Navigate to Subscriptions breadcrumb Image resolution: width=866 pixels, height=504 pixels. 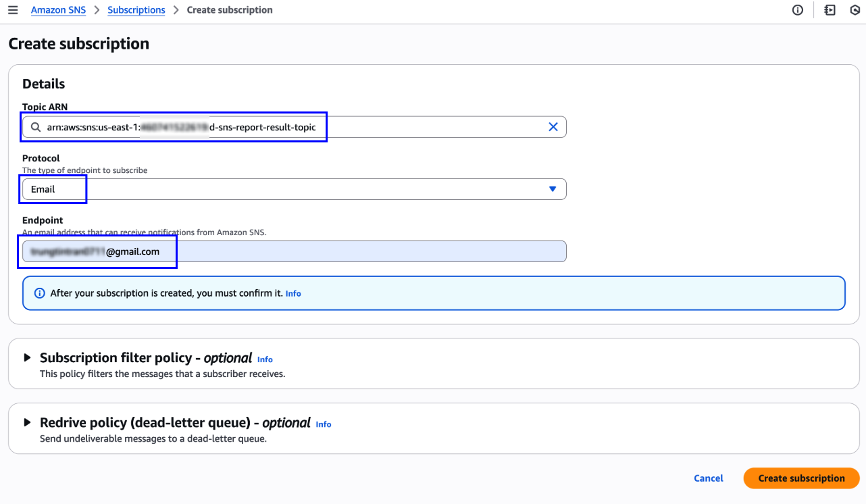pos(136,10)
